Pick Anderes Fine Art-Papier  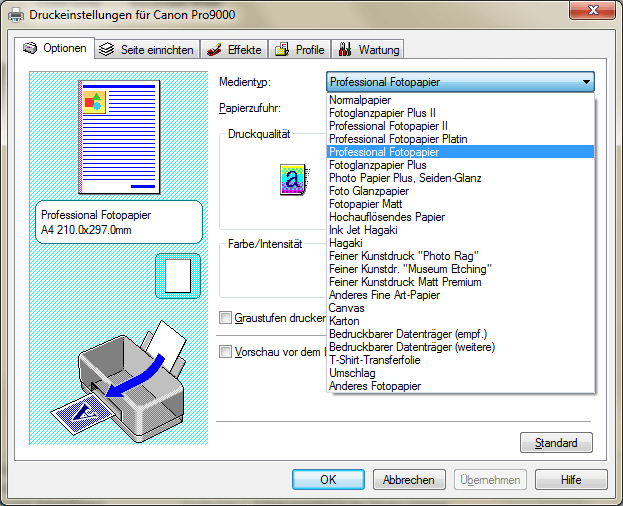(460, 295)
